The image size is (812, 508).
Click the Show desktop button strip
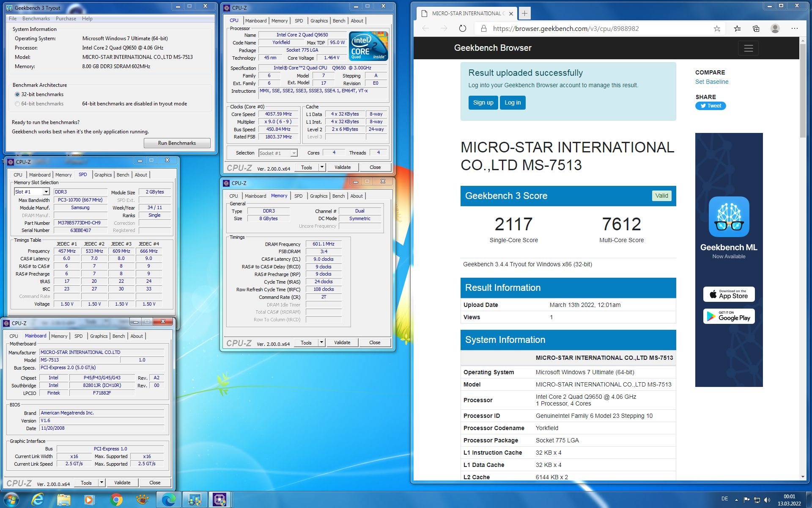point(809,500)
